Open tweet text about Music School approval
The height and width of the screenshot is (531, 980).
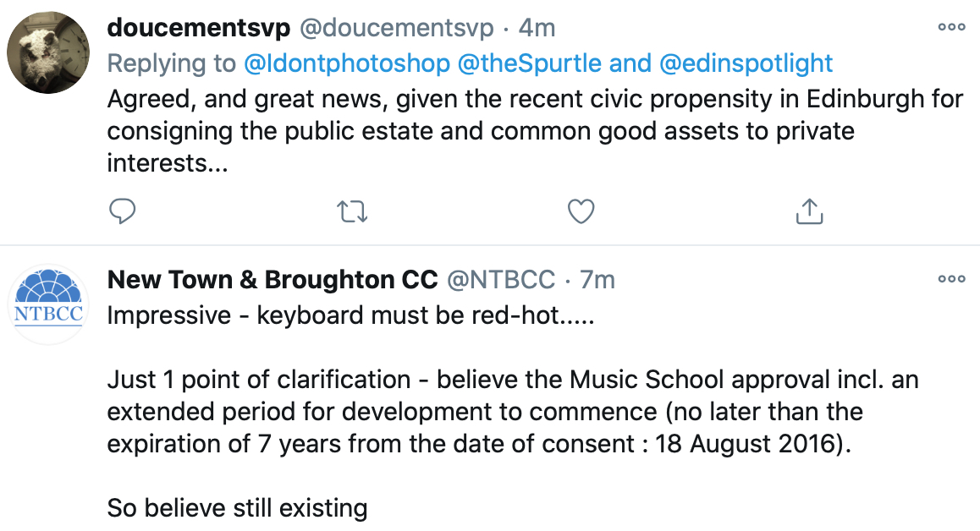tap(513, 412)
